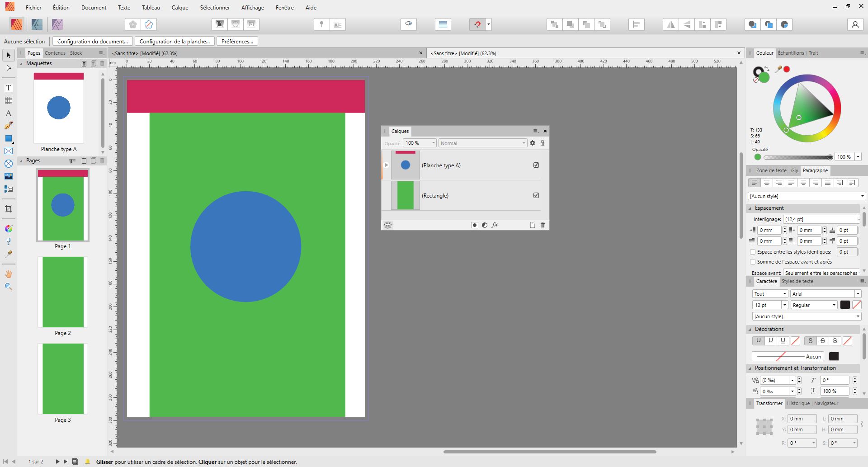Hide the Rectangle layer
868x467 pixels.
(x=536, y=195)
